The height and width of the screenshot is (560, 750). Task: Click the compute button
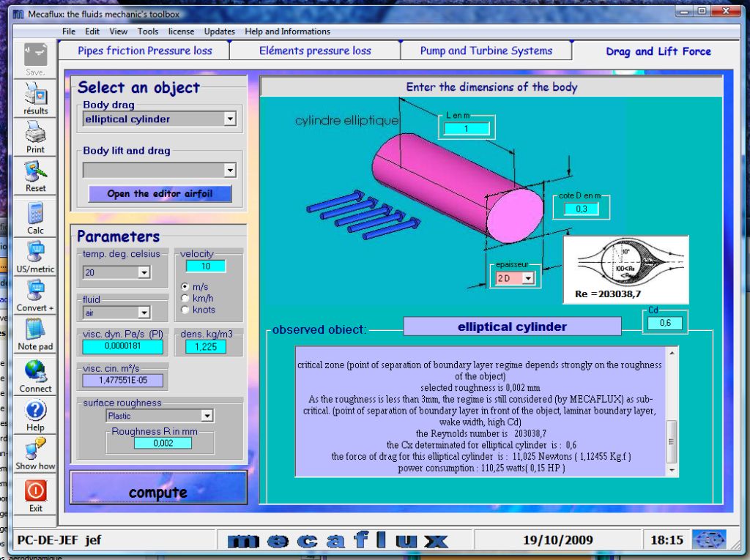[158, 488]
